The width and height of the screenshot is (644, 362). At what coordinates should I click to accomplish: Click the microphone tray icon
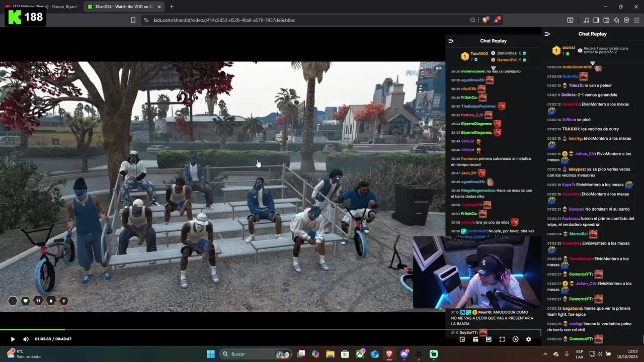[567, 354]
